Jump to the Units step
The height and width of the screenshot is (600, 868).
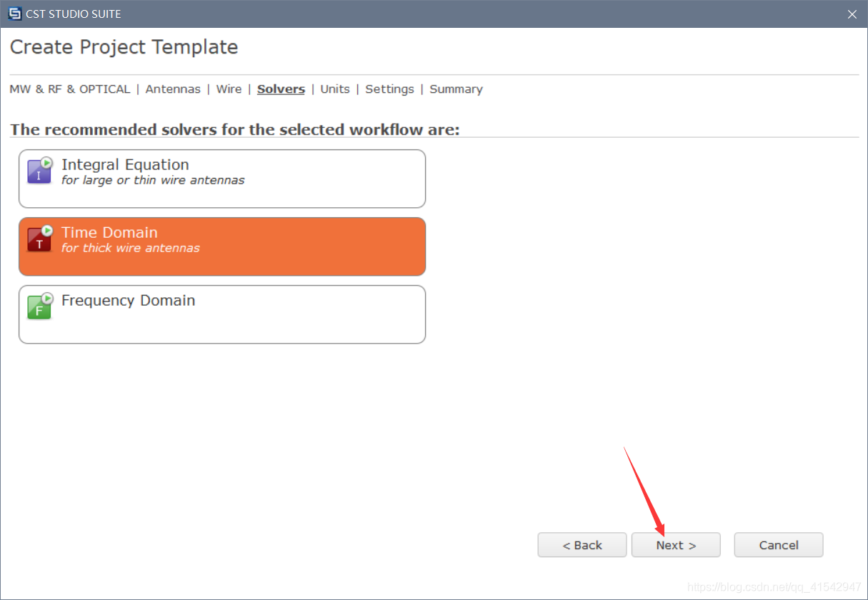335,89
